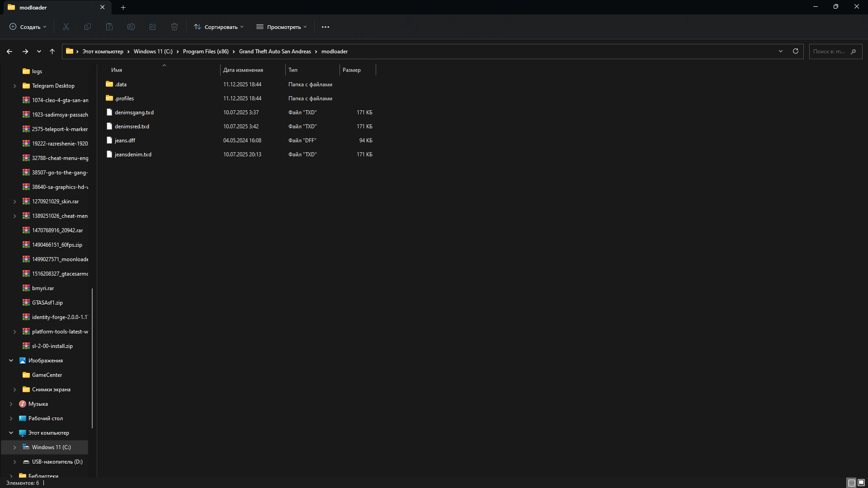The width and height of the screenshot is (868, 488).
Task: Click the search field in modloader
Action: 830,52
